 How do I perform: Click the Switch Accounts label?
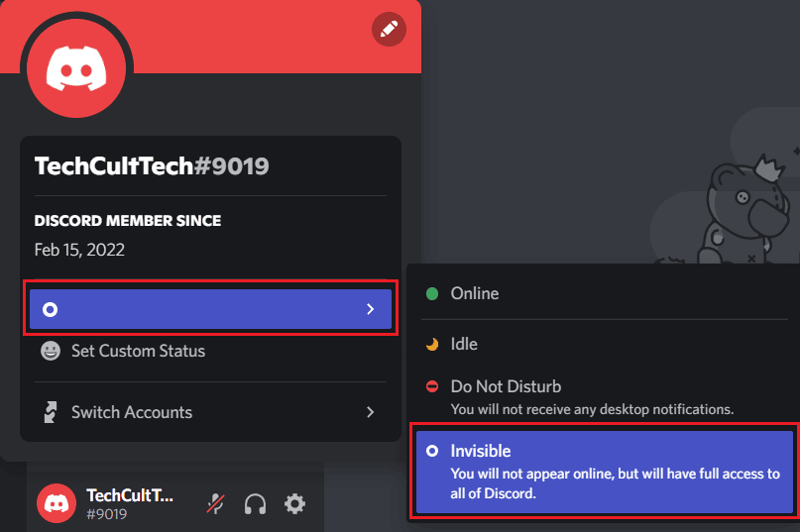point(132,412)
